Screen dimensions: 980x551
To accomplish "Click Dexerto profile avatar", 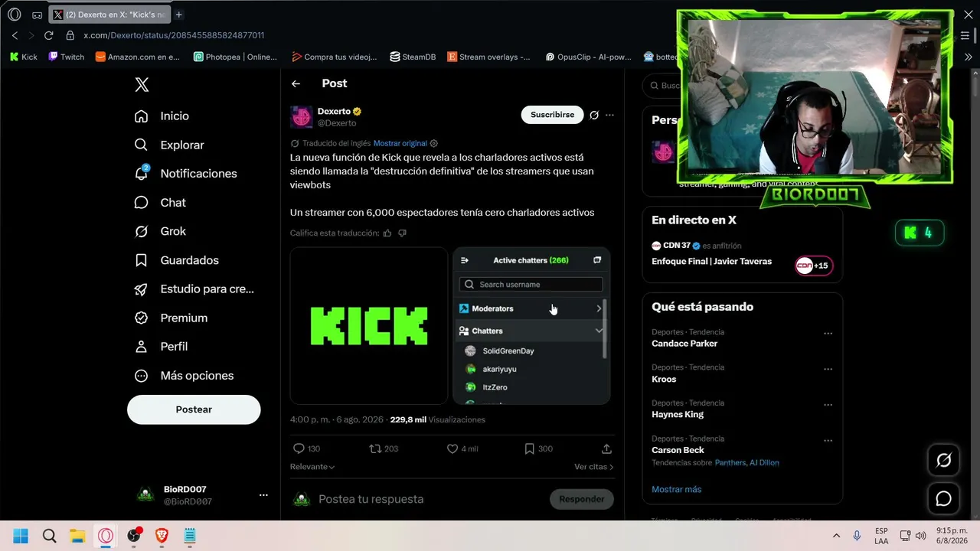I will [x=301, y=117].
